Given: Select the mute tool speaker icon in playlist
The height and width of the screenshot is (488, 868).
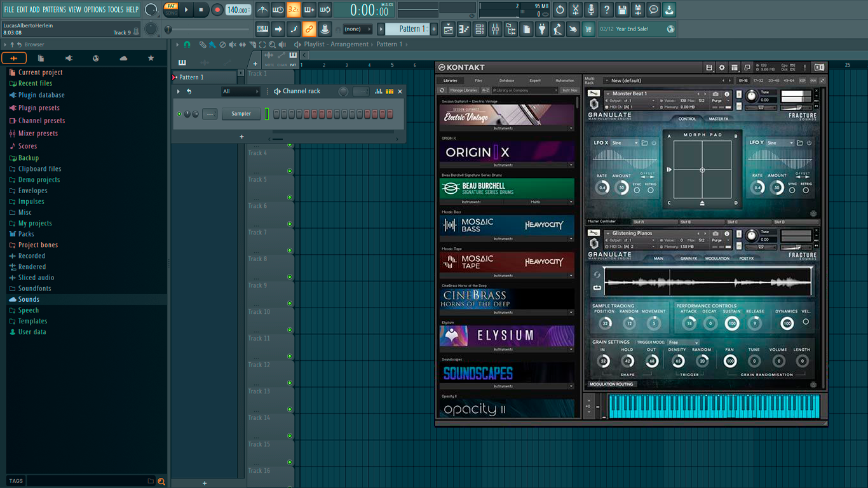Looking at the screenshot, I should (x=232, y=44).
